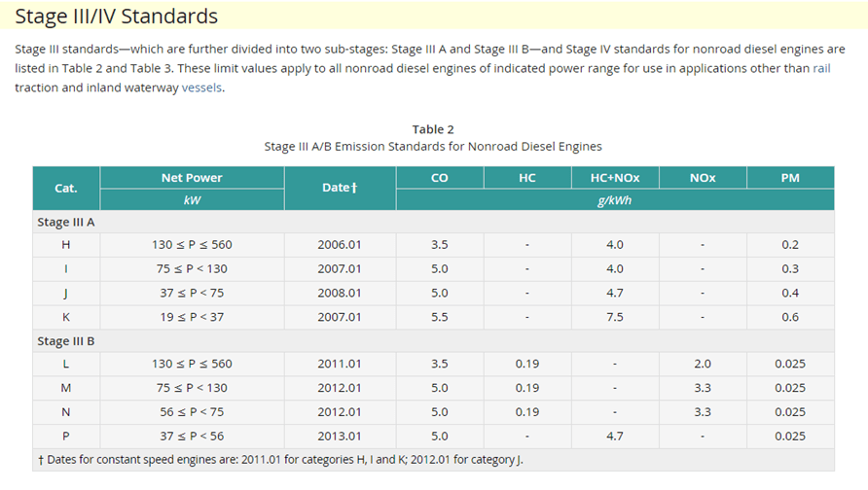Screen dimensions: 868x490
Task: Select the "PM" column header
Action: pyautogui.click(x=789, y=178)
